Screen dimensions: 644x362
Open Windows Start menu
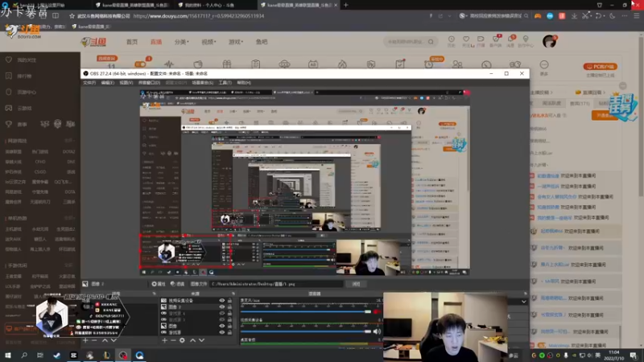pyautogui.click(x=8, y=355)
